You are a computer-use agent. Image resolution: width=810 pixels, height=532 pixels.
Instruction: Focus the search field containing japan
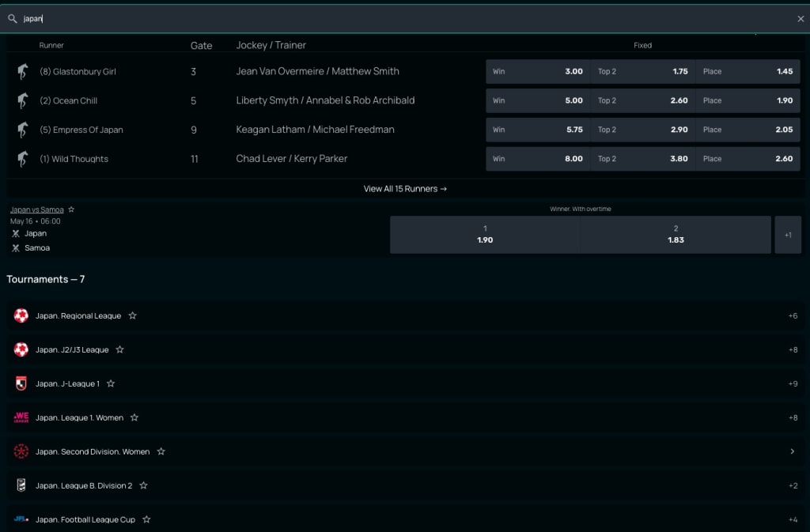coord(405,18)
